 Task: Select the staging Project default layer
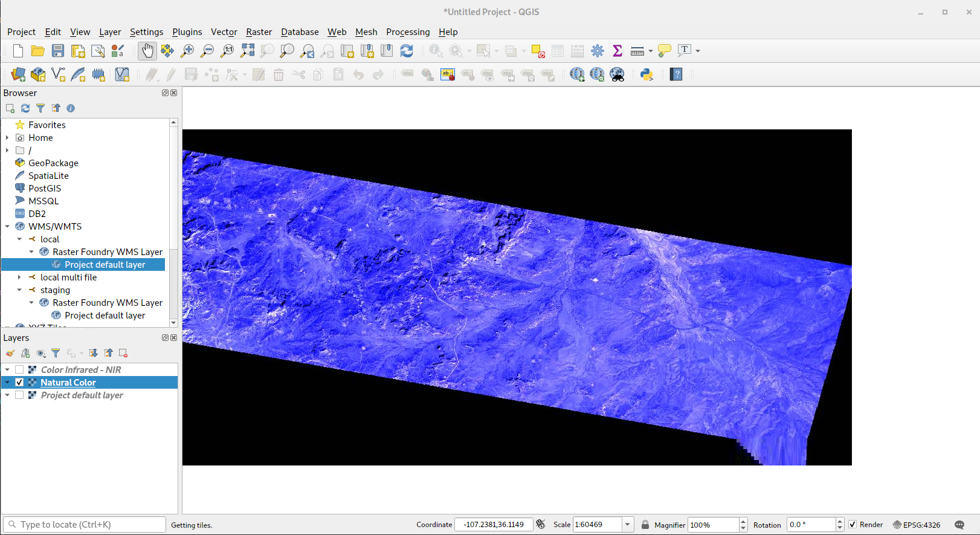105,316
